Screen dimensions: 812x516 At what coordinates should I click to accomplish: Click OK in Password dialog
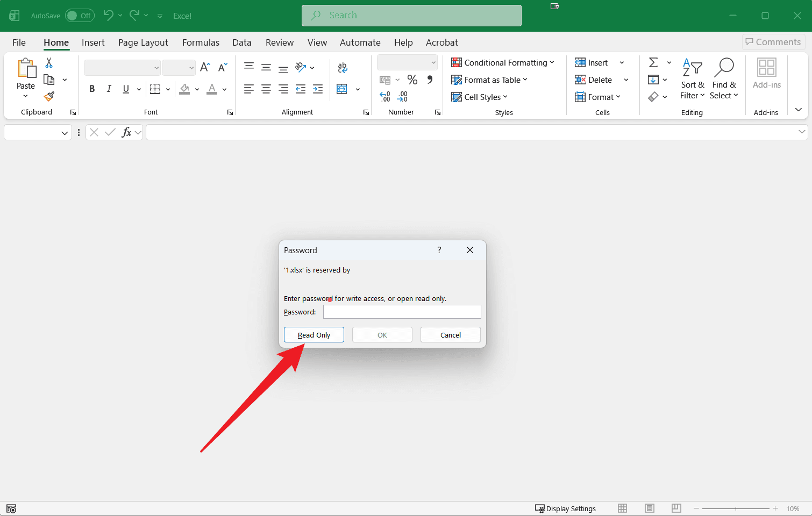[x=382, y=335]
